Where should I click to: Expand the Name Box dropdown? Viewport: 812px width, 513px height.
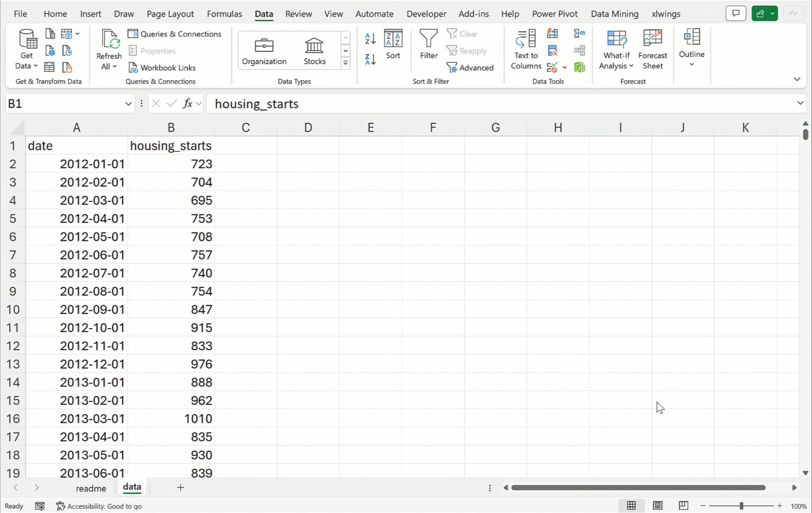click(128, 104)
